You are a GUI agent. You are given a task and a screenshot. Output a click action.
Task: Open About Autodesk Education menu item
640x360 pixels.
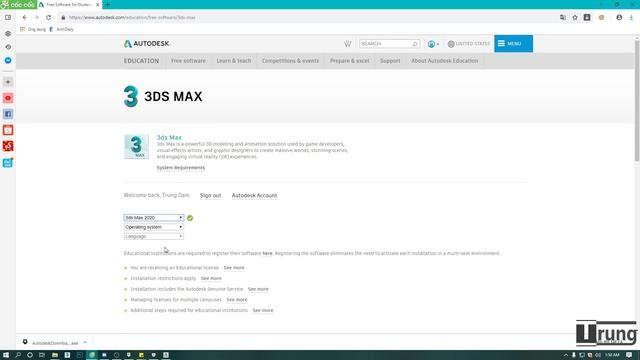[444, 61]
